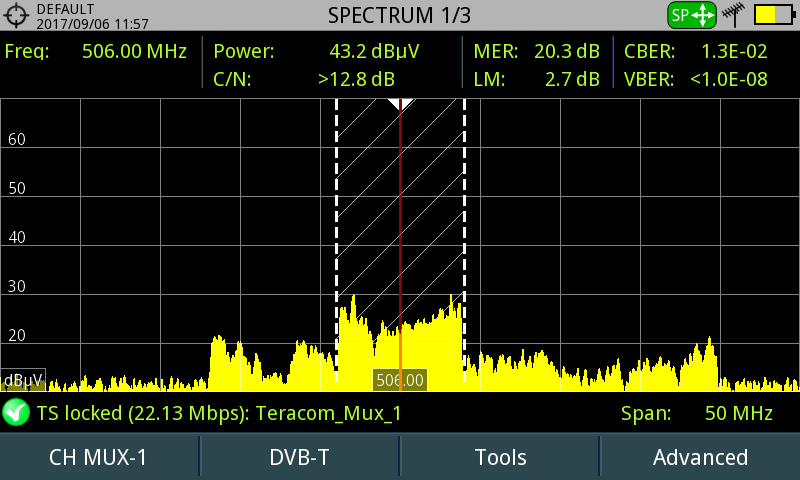The height and width of the screenshot is (480, 800).
Task: Select the C/N >12.8 dB reading
Action: pyautogui.click(x=304, y=80)
